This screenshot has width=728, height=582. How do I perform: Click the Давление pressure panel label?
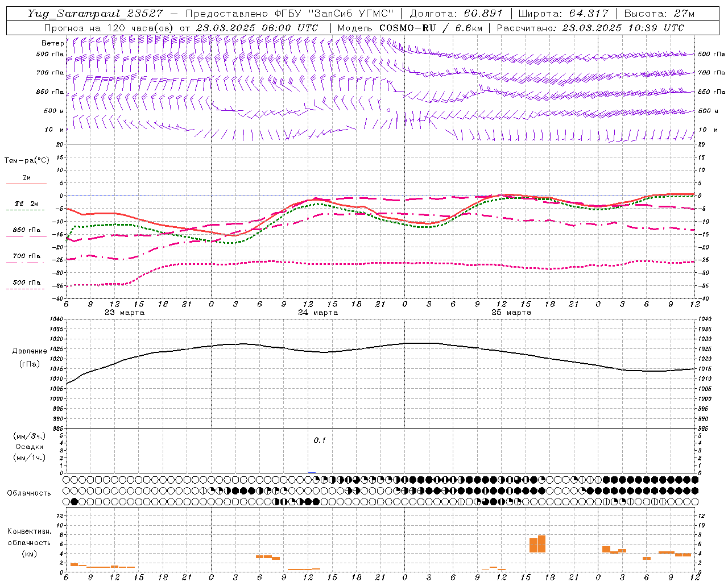pyautogui.click(x=30, y=351)
